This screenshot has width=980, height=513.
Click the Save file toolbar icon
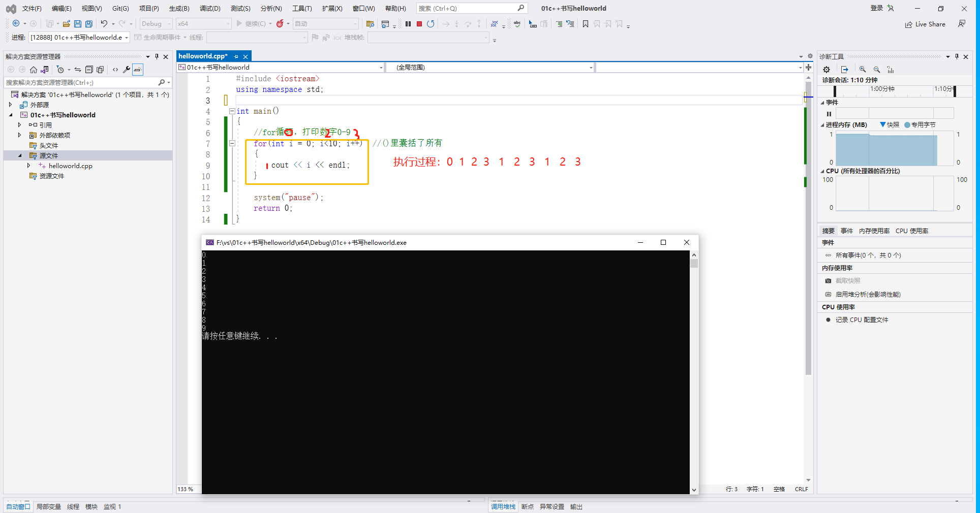[78, 24]
